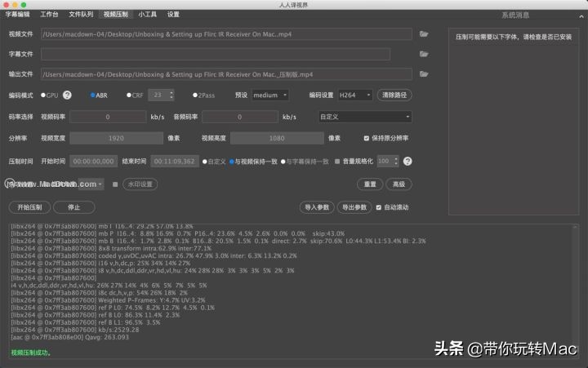Click the 视频宽度 field showing 1920

[x=116, y=138]
